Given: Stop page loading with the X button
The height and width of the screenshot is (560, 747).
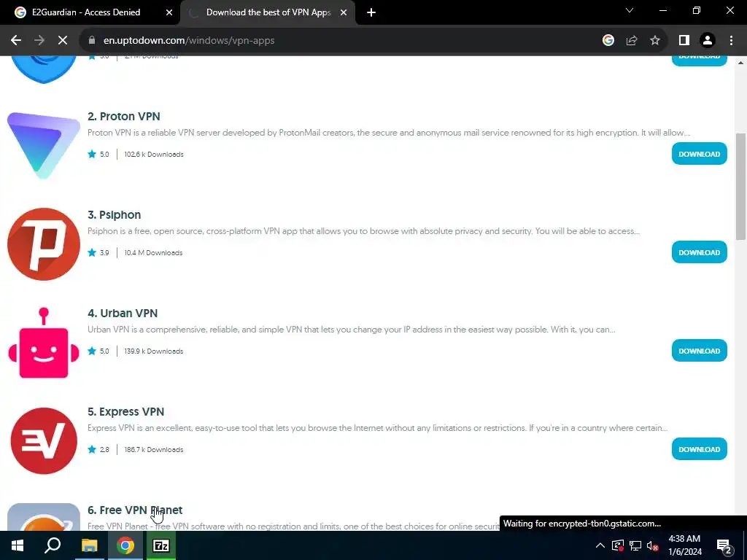Looking at the screenshot, I should 63,41.
